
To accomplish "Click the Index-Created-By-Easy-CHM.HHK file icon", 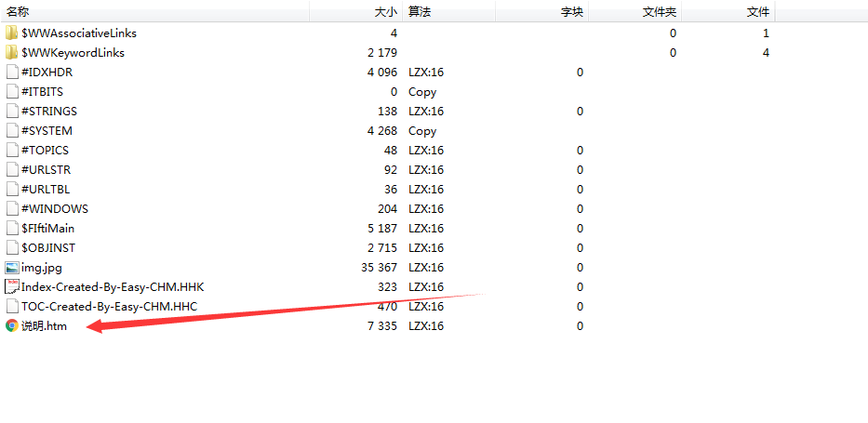I will 11,287.
